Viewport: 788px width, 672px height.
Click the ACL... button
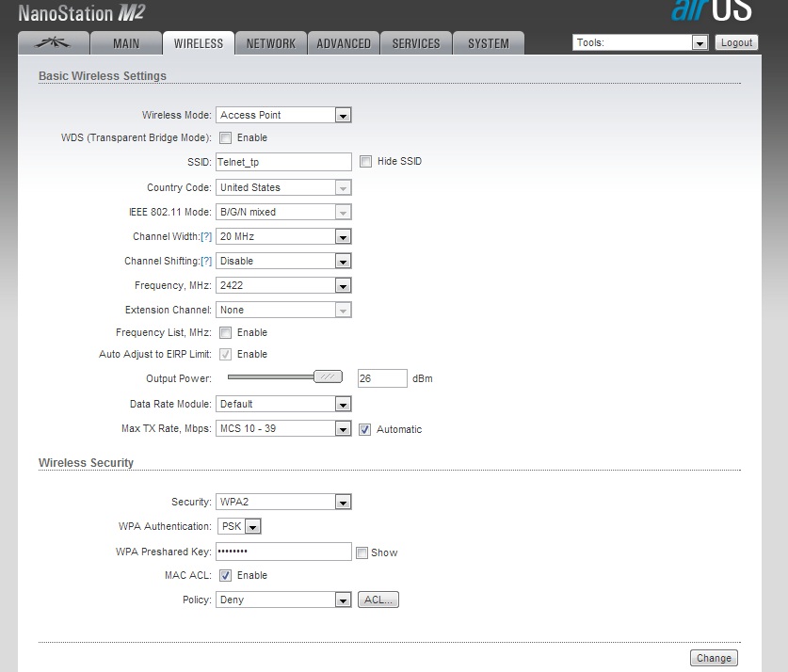click(378, 600)
